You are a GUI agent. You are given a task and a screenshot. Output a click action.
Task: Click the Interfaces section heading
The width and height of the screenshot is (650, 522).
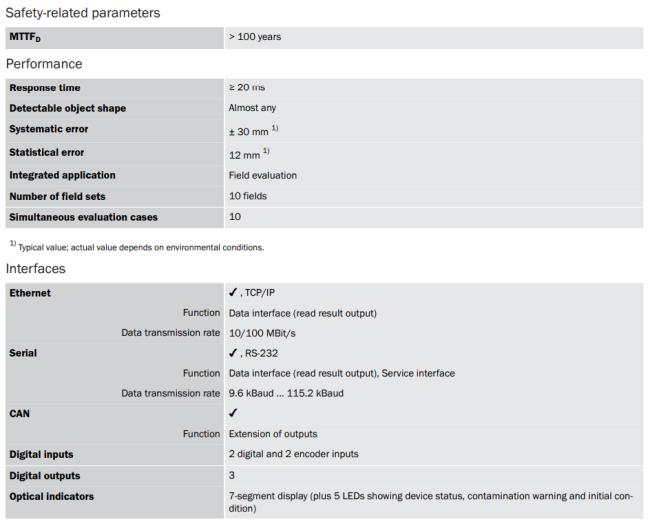coord(37,269)
